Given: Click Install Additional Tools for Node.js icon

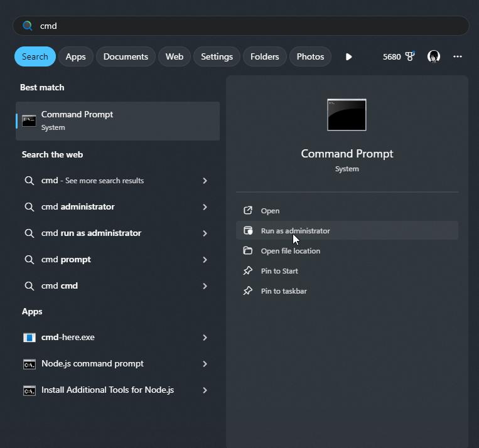Looking at the screenshot, I should click(x=30, y=390).
